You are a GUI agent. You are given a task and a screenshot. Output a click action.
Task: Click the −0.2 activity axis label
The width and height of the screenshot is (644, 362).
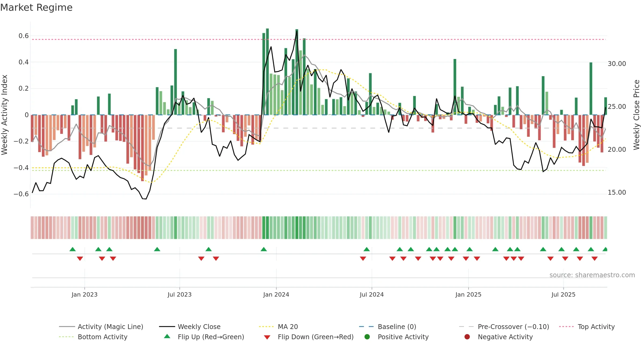coord(21,141)
